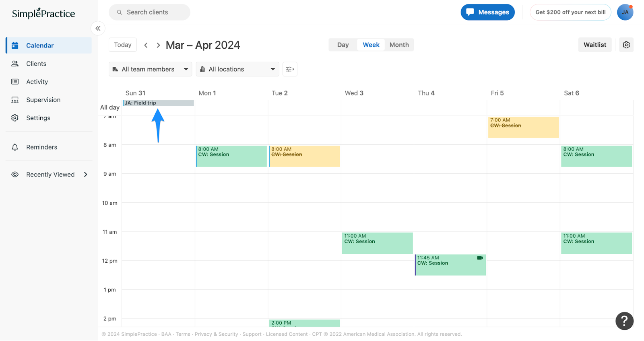Click the Search clients field
The width and height of the screenshot is (644, 341).
149,12
